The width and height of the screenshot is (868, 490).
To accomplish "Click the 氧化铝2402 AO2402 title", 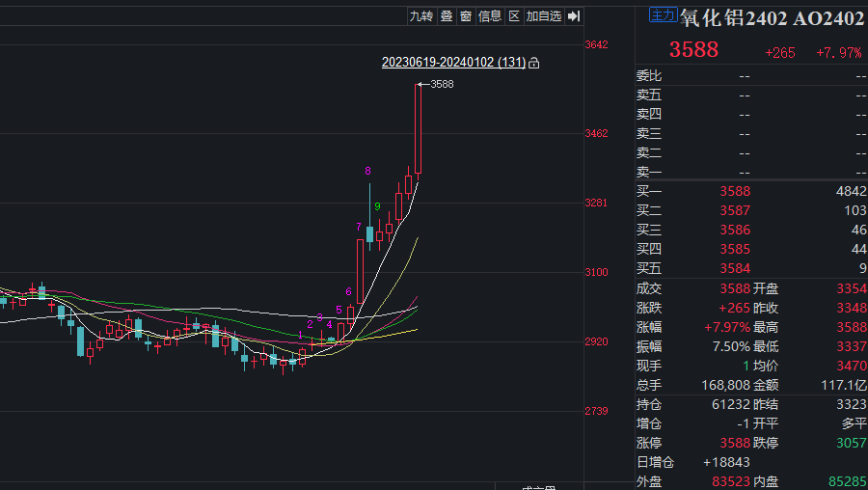I will [x=773, y=17].
